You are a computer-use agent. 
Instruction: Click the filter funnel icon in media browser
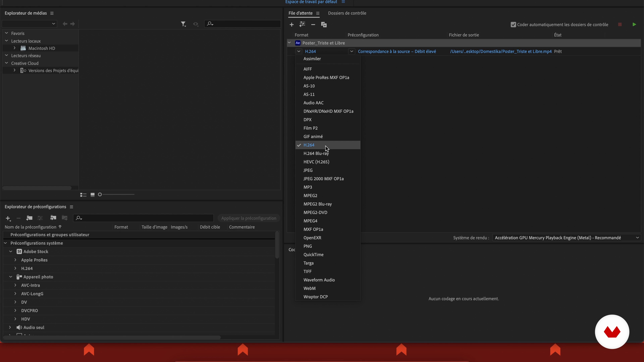183,24
